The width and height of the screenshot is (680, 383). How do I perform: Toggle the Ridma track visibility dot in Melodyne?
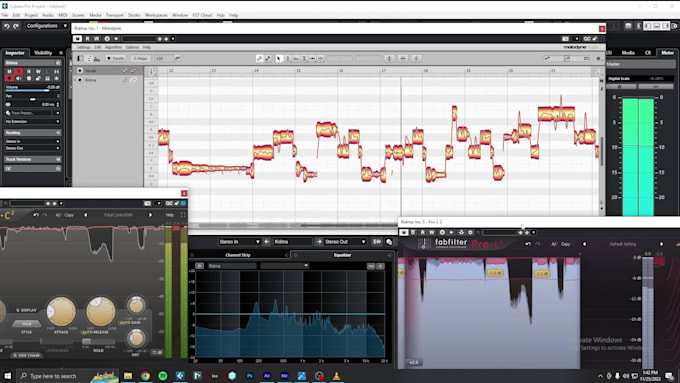[80, 80]
